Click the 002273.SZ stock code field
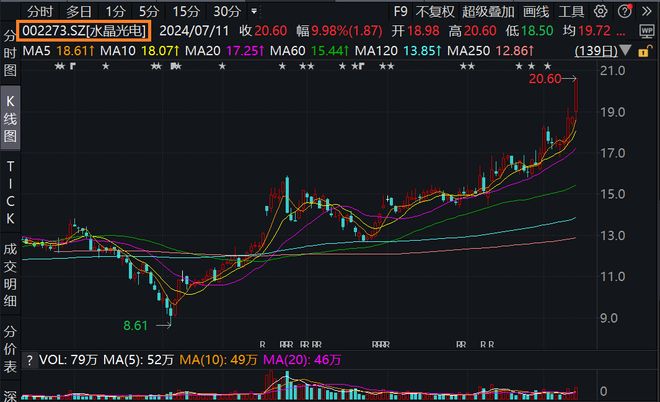Viewport: 660px width, 402px height. point(84,31)
